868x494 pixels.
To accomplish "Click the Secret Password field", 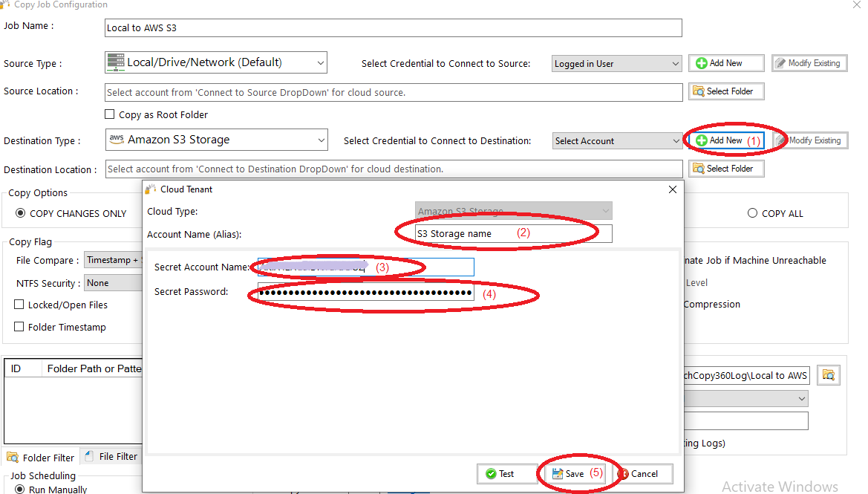I will tap(365, 292).
